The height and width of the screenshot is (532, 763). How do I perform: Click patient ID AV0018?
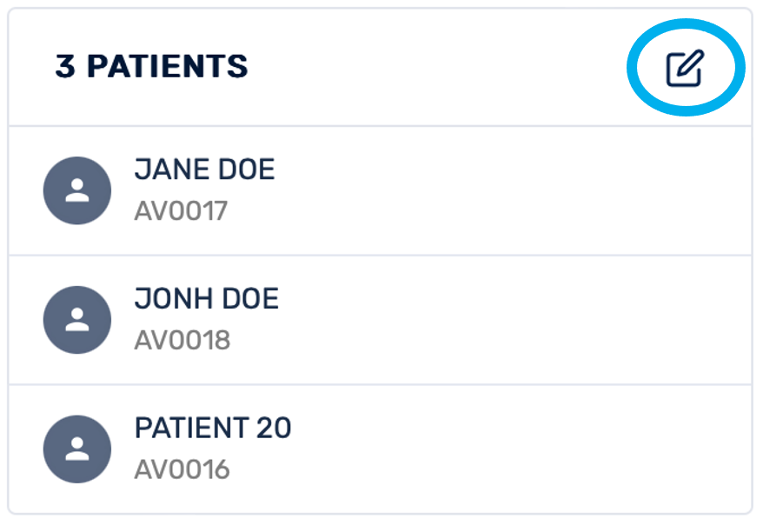point(182,340)
